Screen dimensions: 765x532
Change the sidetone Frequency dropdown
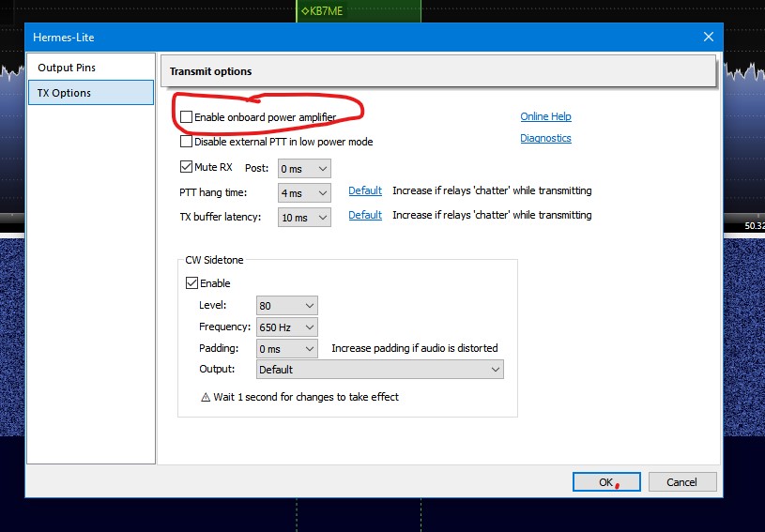tap(287, 327)
